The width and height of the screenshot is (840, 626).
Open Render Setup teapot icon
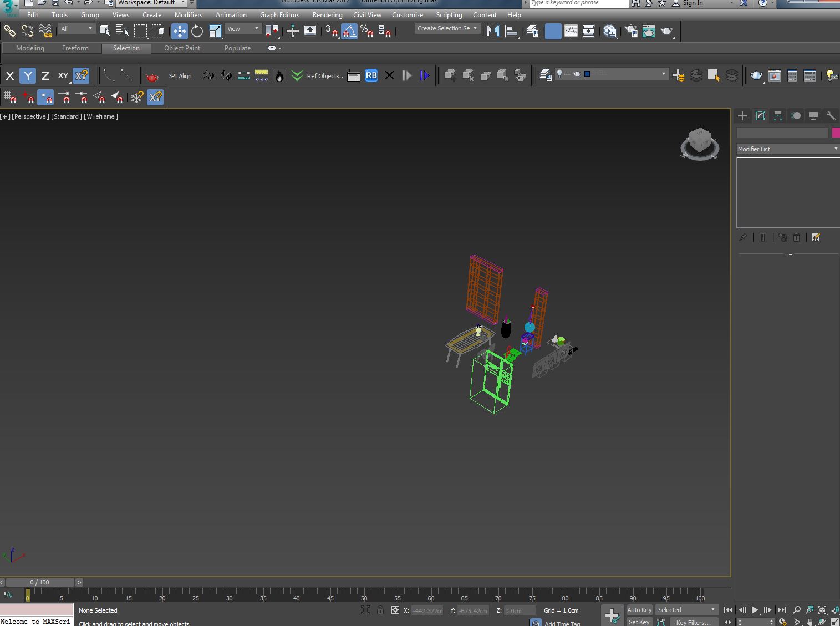tap(631, 30)
